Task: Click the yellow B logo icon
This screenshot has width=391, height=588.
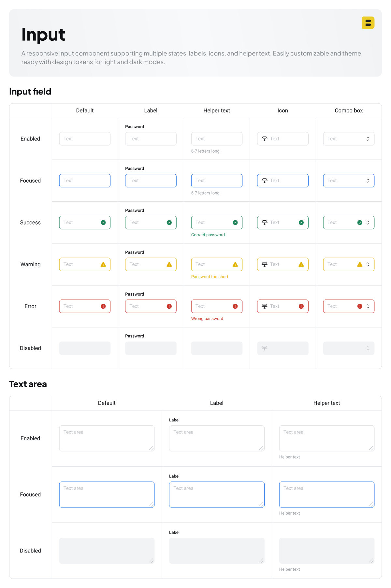Action: 368,23
